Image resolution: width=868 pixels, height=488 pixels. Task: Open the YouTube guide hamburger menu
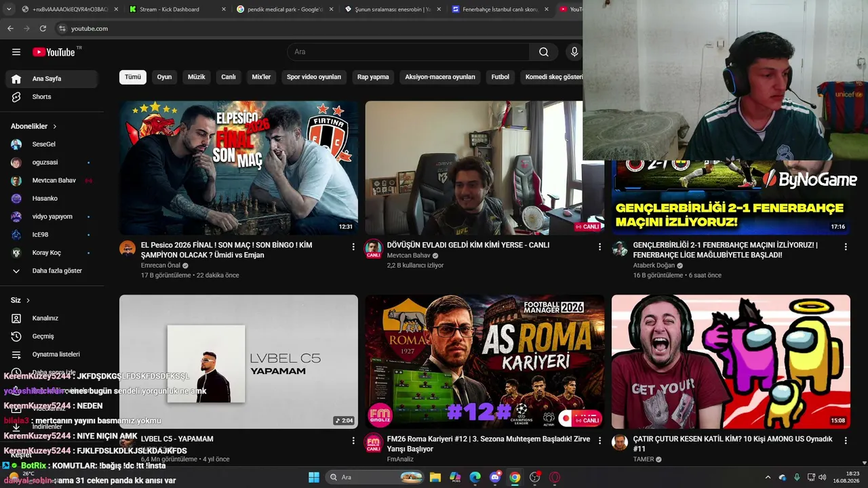click(16, 52)
